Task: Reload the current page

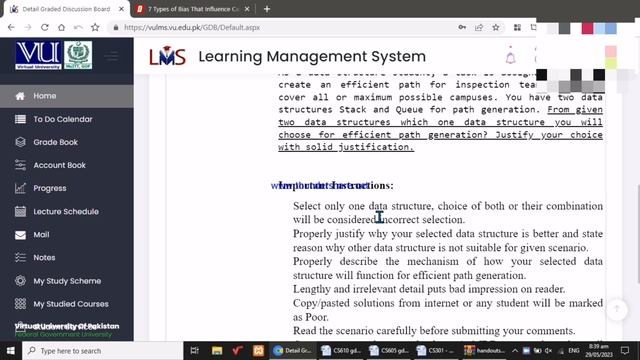Action: tap(44, 27)
